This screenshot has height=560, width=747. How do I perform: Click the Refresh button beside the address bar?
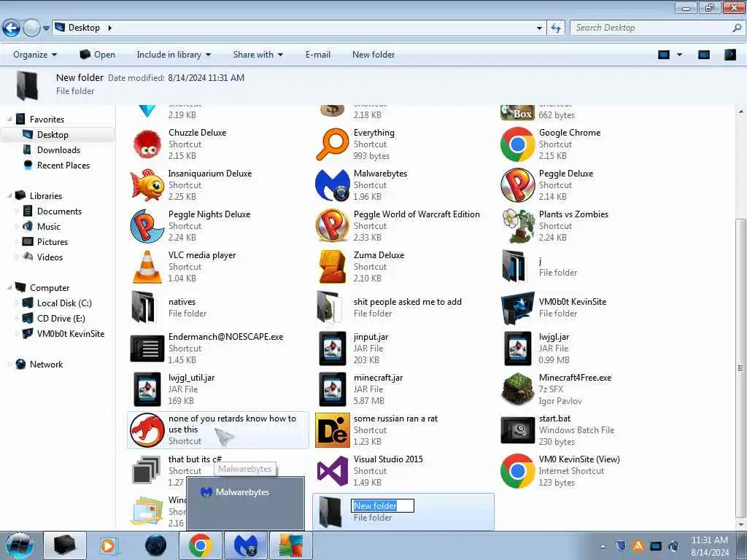(x=556, y=28)
